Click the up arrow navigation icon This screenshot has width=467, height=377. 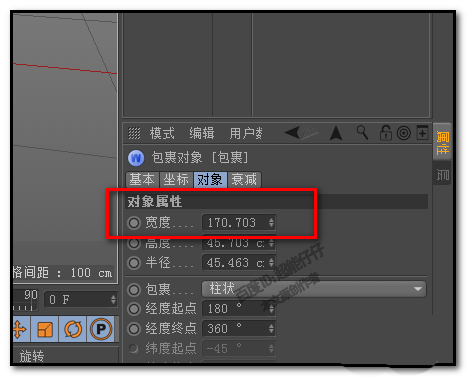coord(336,133)
